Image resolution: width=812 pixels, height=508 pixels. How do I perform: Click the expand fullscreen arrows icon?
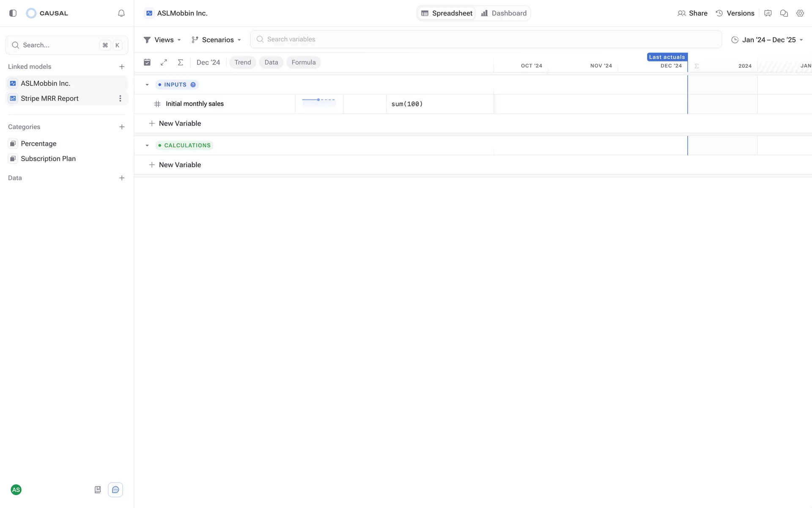click(164, 62)
